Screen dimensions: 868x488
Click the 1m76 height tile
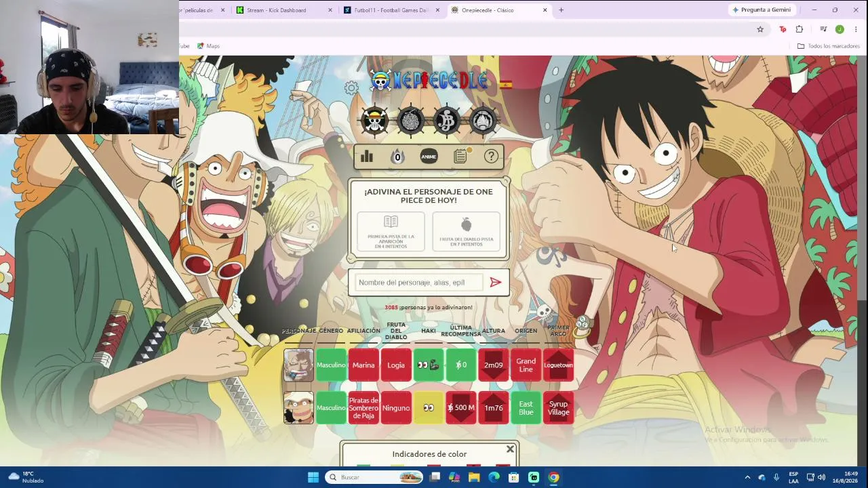point(494,408)
